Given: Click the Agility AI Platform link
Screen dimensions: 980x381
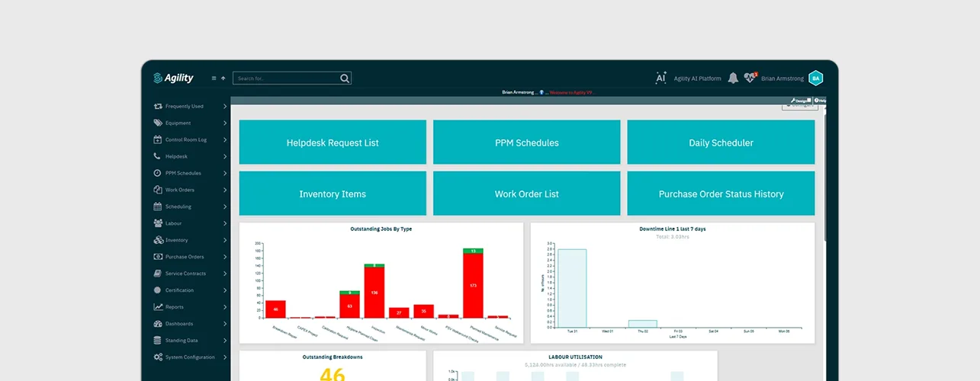Looking at the screenshot, I should (697, 78).
